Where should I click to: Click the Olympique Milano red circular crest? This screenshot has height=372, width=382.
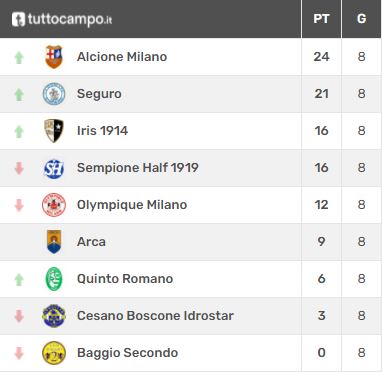click(54, 205)
